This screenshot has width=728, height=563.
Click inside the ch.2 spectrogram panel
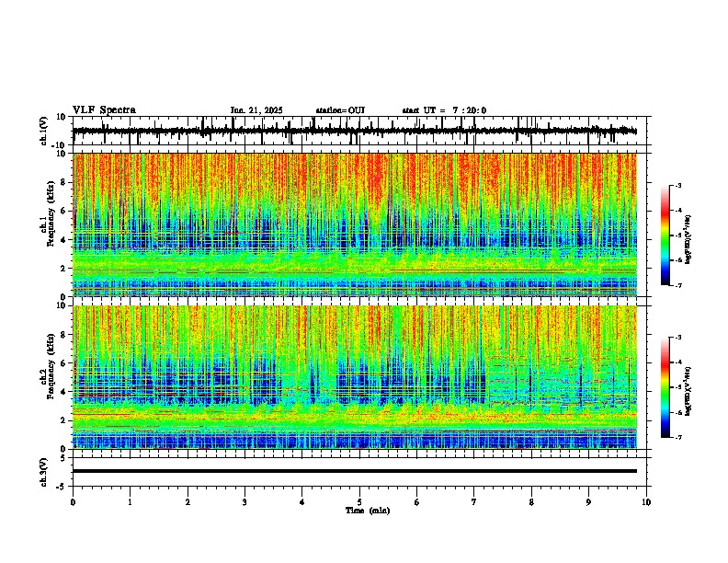pyautogui.click(x=355, y=377)
